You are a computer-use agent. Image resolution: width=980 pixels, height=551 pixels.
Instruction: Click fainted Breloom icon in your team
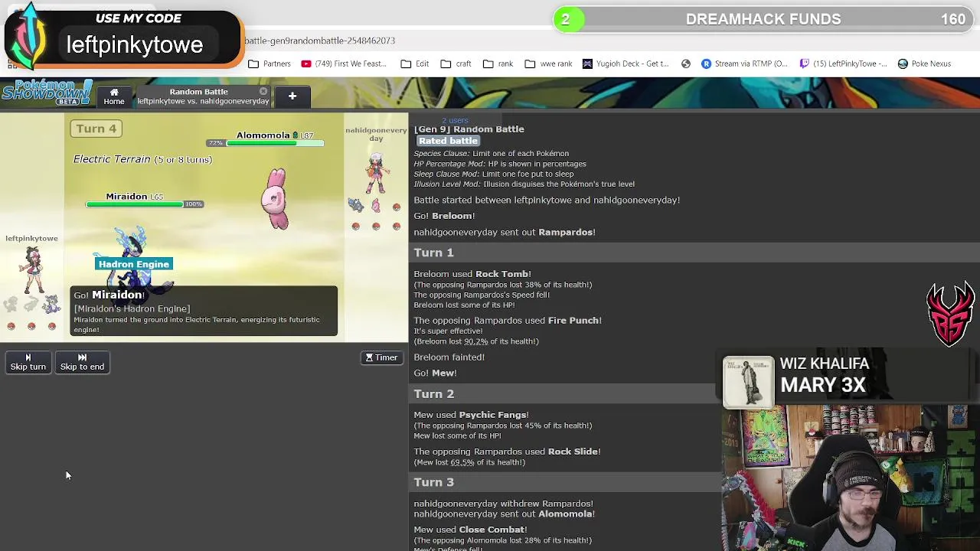point(11,305)
